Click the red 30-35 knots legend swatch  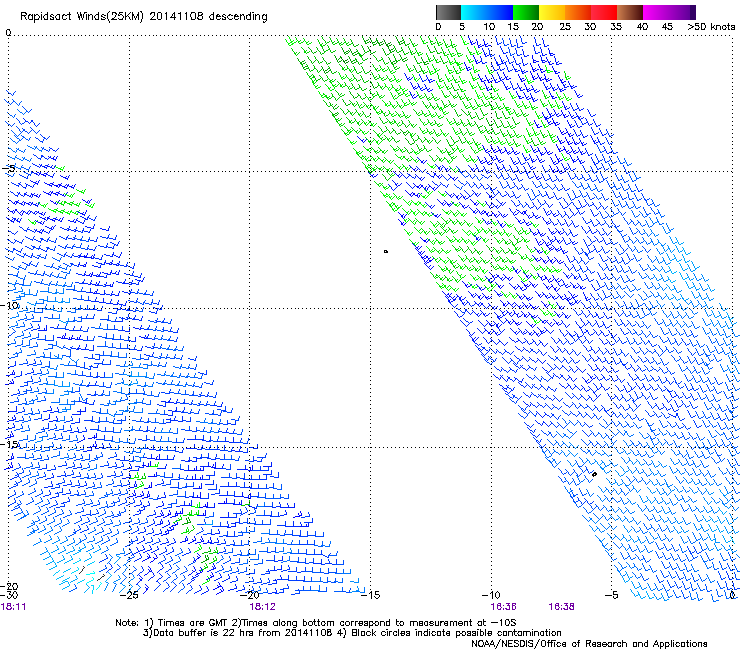click(604, 12)
